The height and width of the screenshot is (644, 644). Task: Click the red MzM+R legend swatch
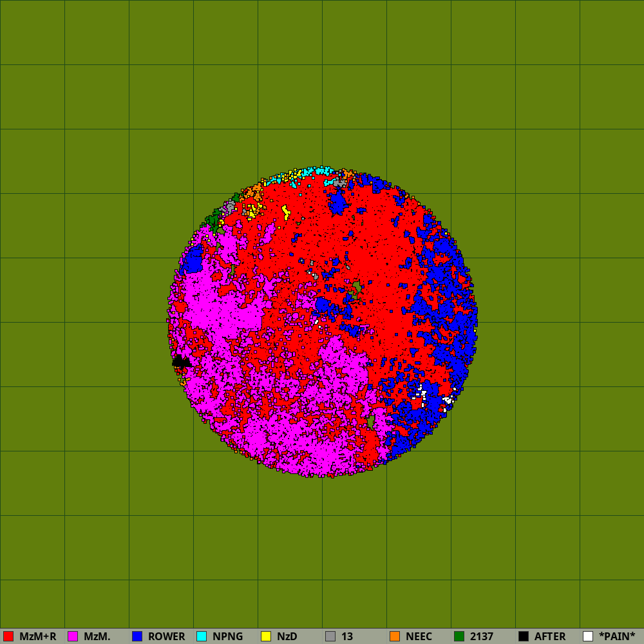click(8, 636)
